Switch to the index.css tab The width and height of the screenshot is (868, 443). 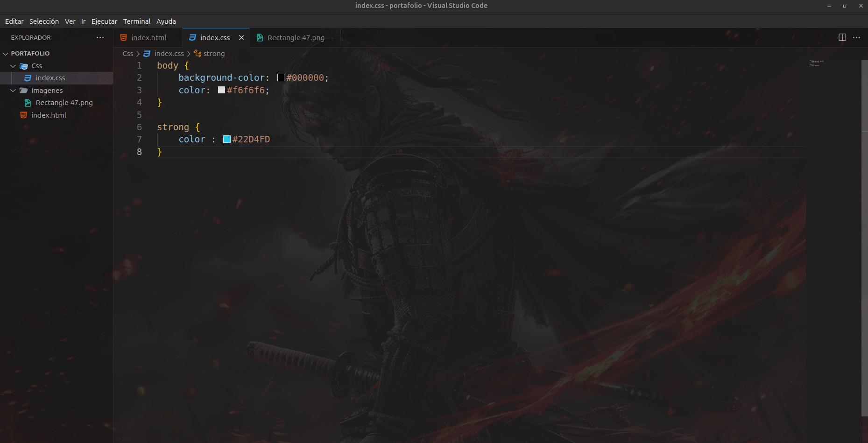point(215,38)
